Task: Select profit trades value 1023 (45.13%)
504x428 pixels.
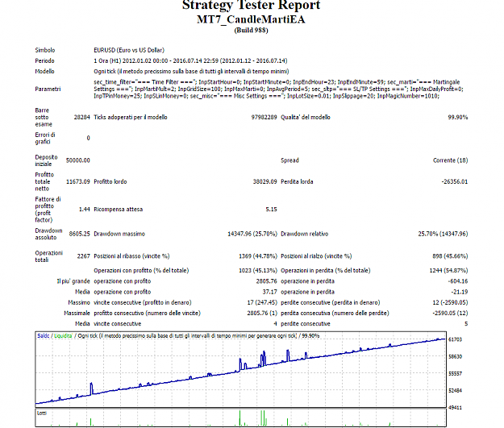Action: coord(258,271)
